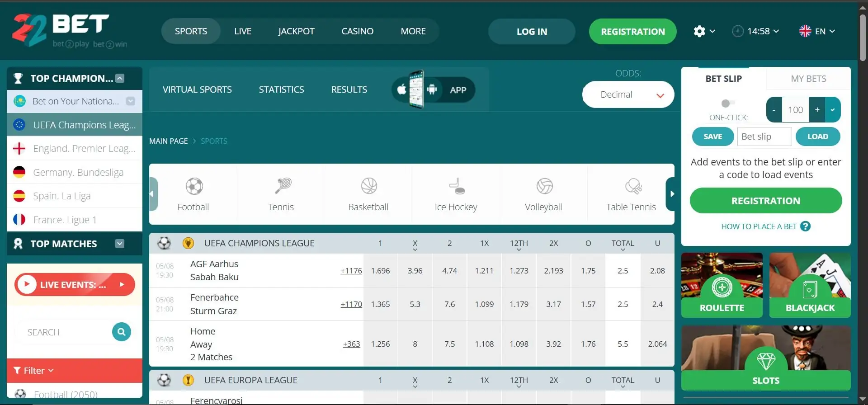This screenshot has width=868, height=405.
Task: Select the Basketball sport icon
Action: click(369, 186)
